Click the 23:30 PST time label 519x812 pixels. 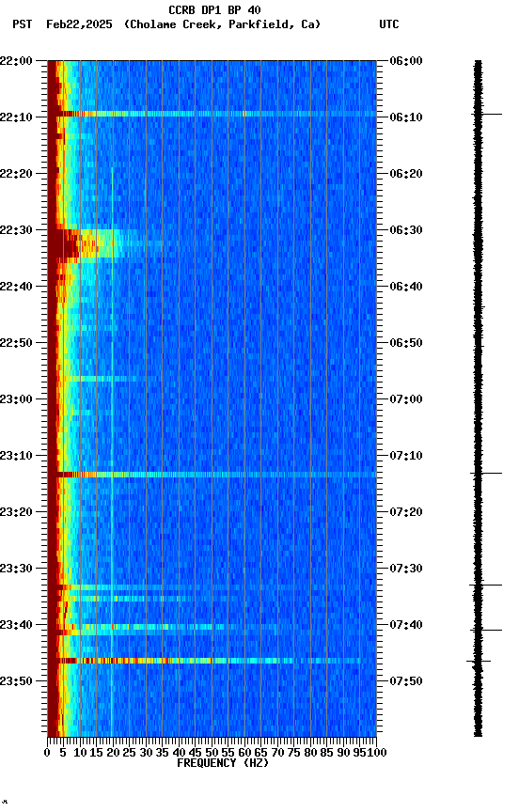(16, 570)
